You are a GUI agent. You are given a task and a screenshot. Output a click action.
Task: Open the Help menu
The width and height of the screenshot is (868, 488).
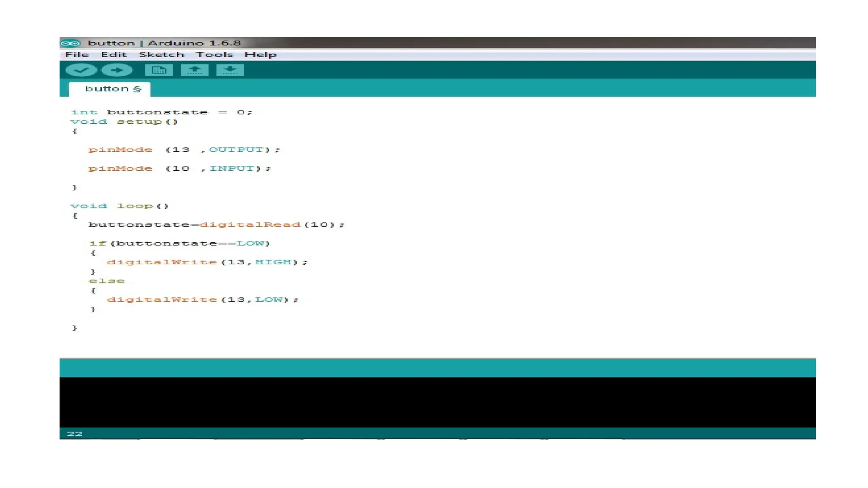tap(260, 55)
